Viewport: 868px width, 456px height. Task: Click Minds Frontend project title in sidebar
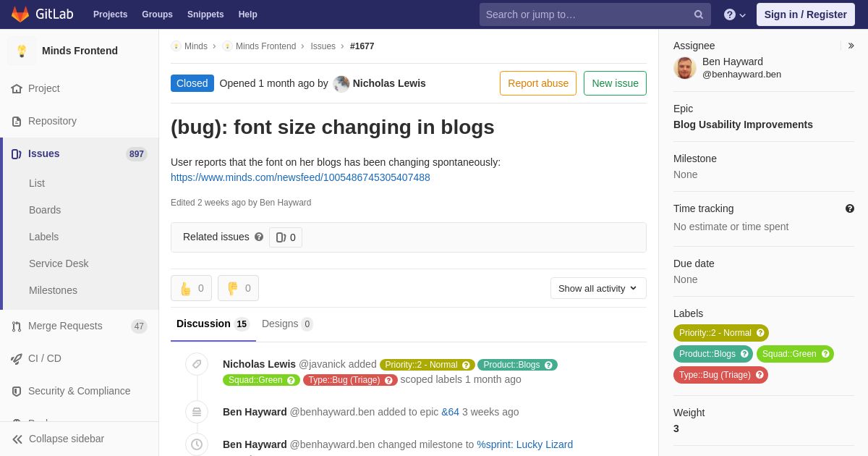point(80,51)
